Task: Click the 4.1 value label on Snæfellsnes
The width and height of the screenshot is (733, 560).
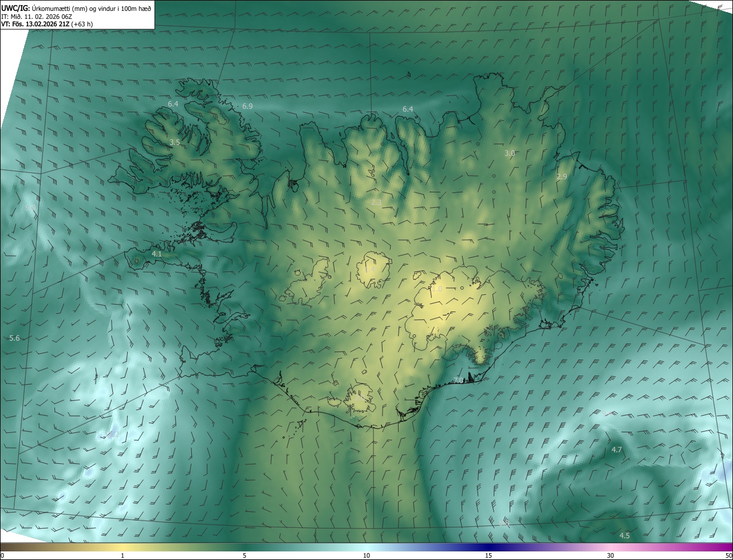Action: pyautogui.click(x=157, y=254)
